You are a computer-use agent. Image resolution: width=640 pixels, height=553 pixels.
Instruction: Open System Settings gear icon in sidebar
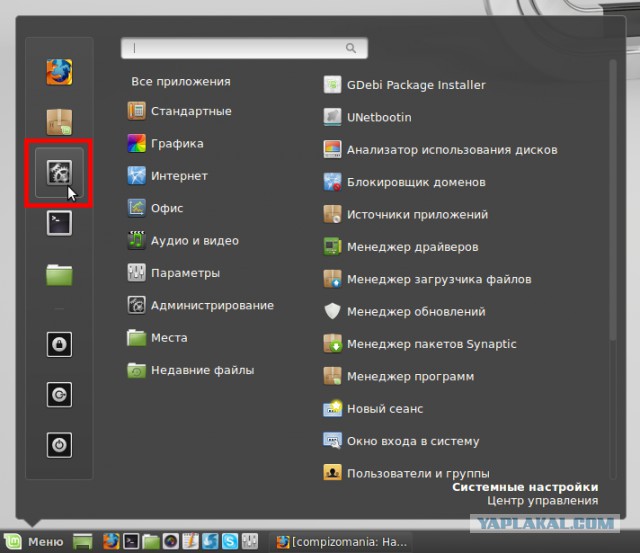pos(59,172)
